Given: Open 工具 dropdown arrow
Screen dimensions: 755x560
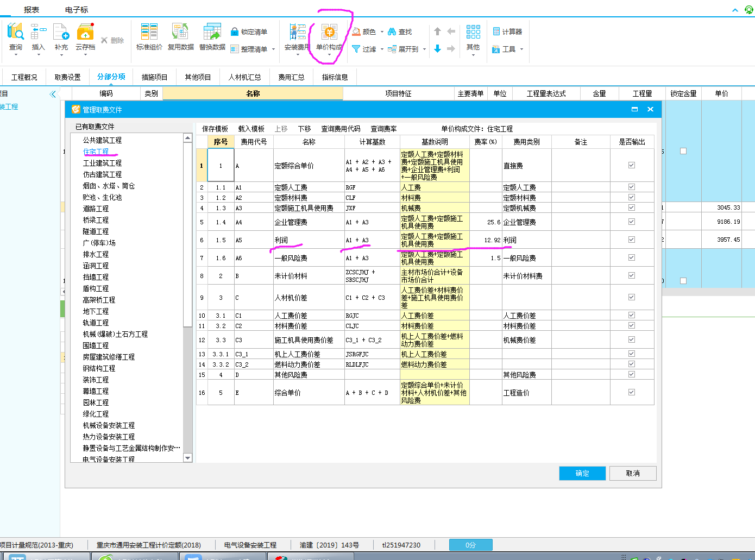Looking at the screenshot, I should pos(521,49).
